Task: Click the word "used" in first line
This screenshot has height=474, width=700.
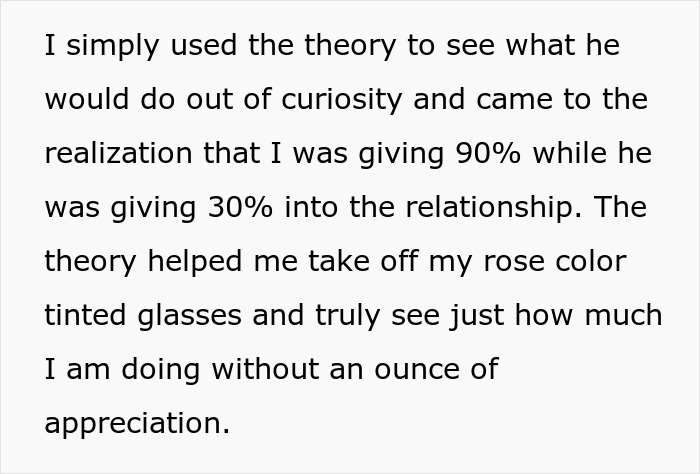Action: [x=204, y=46]
